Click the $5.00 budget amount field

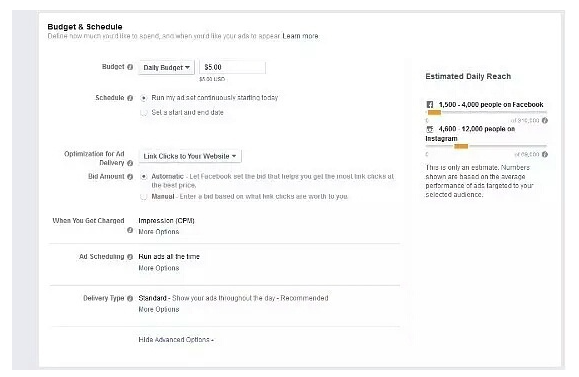(232, 67)
